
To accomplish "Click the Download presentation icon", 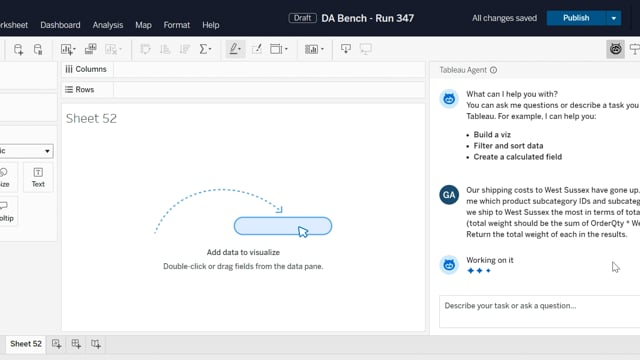I will coord(346,49).
